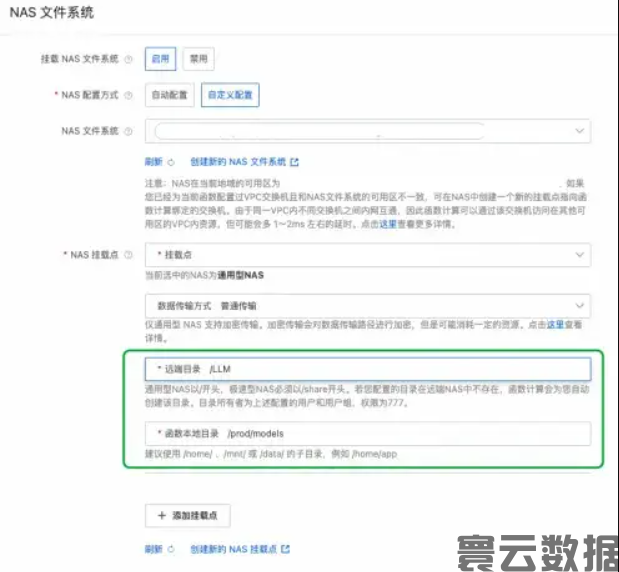This screenshot has width=619, height=572.
Task: Click the 远端目录 input field with /LLM
Action: click(368, 369)
